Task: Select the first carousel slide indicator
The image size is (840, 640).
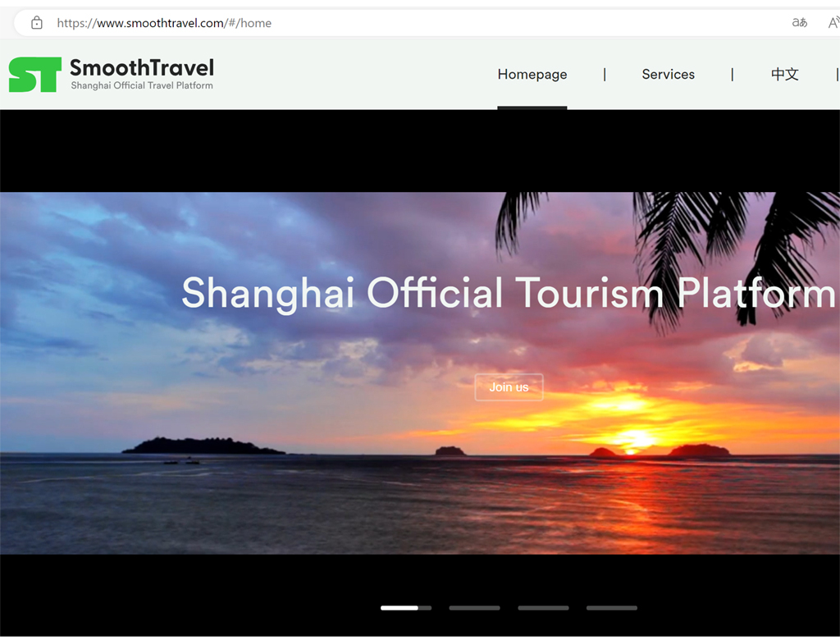Action: [x=405, y=608]
